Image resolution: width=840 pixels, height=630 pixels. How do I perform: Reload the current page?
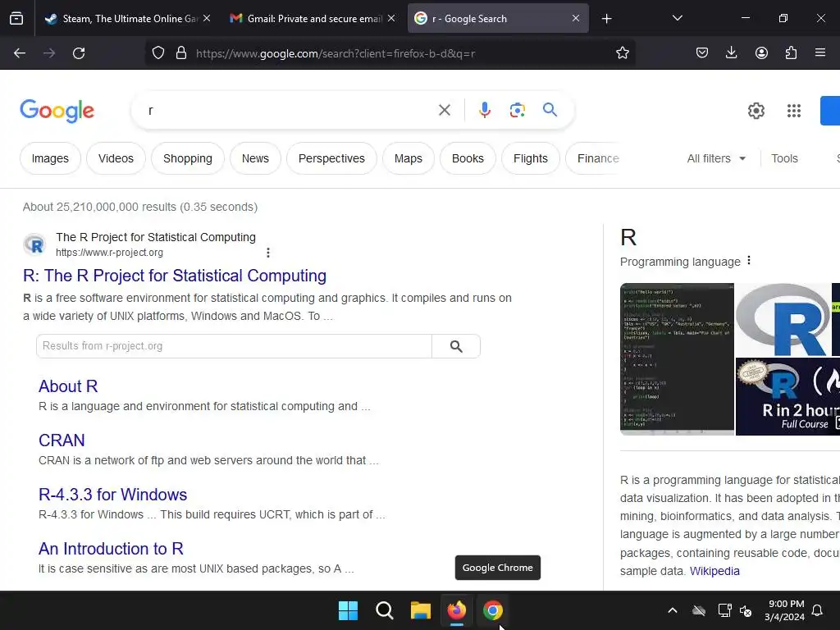pyautogui.click(x=79, y=53)
